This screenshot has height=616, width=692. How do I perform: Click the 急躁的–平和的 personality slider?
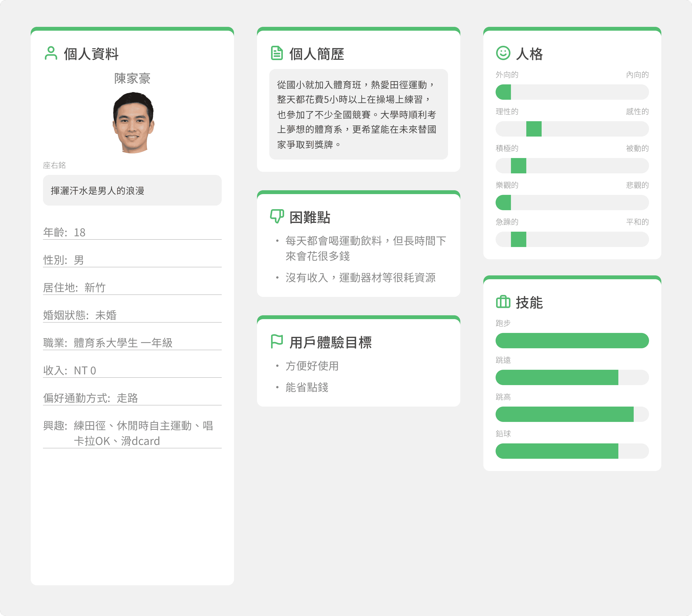pyautogui.click(x=572, y=240)
